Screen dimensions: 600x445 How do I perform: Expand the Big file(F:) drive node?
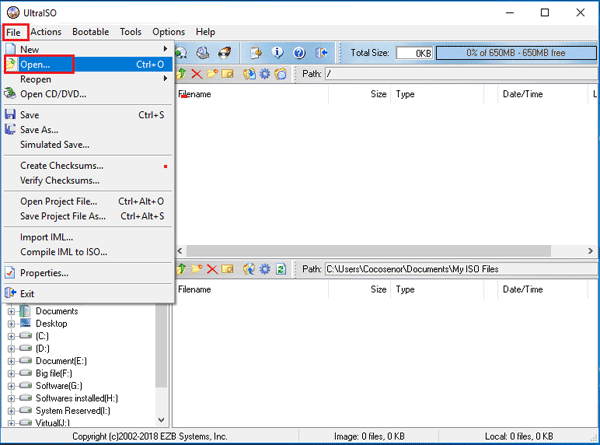[x=11, y=373]
